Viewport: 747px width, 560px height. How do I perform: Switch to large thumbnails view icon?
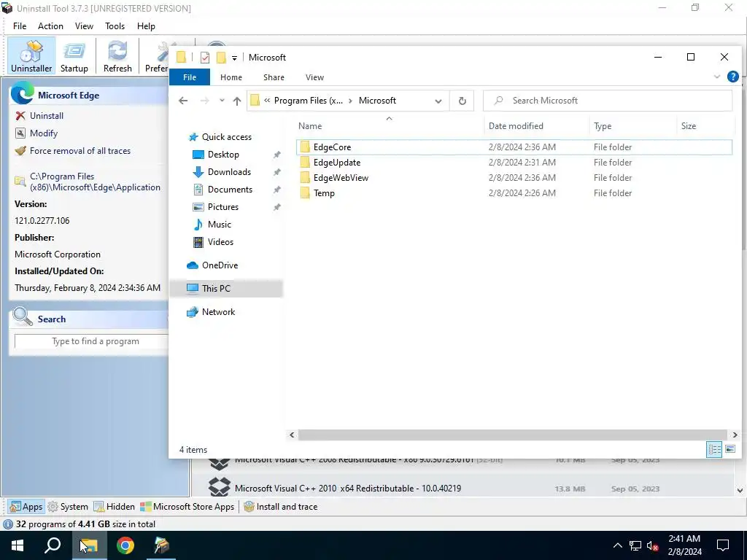(729, 449)
